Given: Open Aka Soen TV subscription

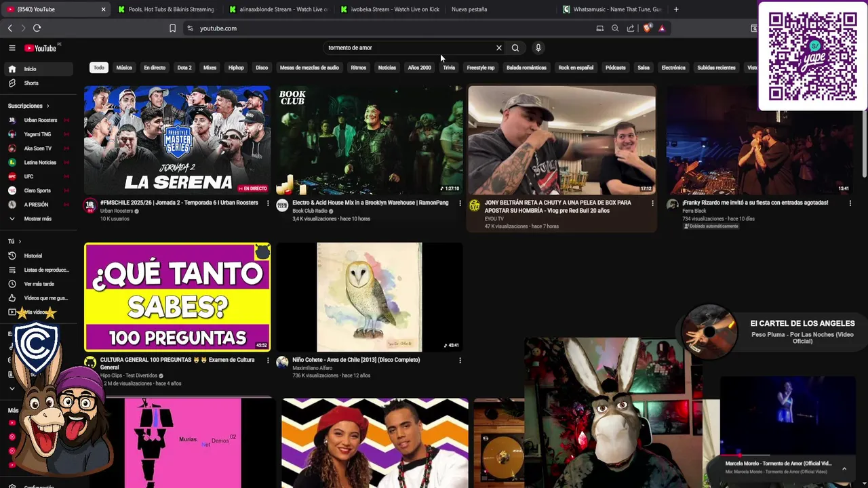Looking at the screenshot, I should (x=39, y=148).
